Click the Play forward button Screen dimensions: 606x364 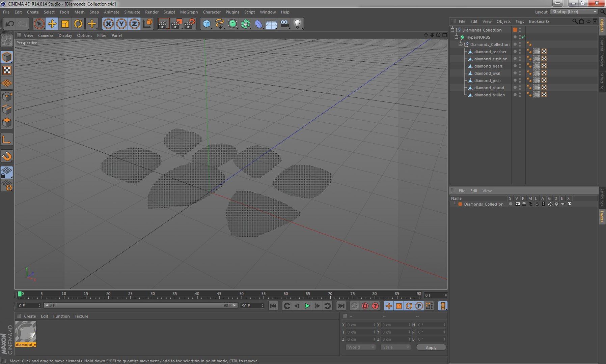tap(307, 306)
